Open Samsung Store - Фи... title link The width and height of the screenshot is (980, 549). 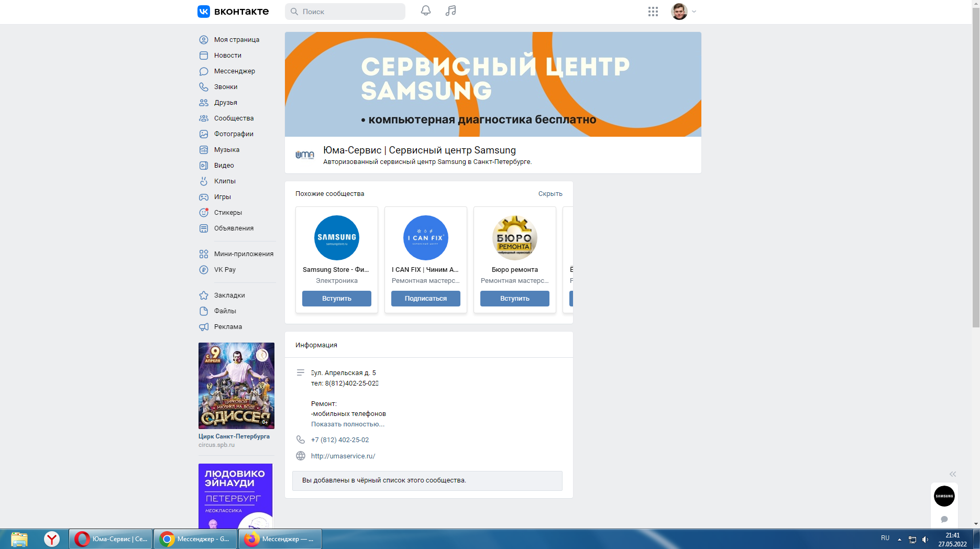coord(336,270)
